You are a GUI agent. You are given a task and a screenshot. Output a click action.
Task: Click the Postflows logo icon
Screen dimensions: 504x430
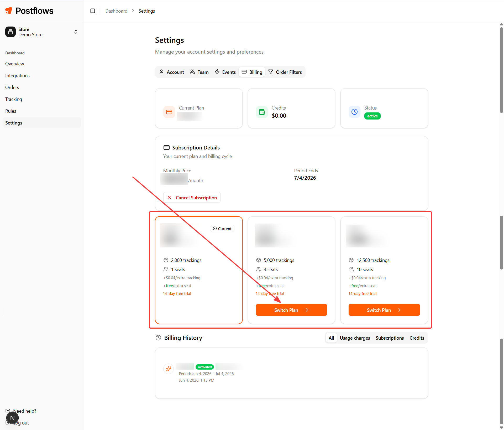(9, 11)
